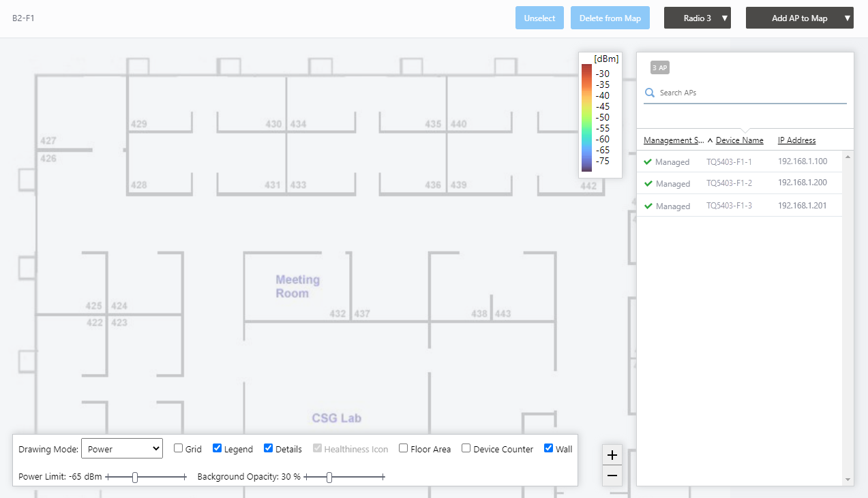
Task: Adjust the Power Limit slider handle
Action: click(x=135, y=478)
